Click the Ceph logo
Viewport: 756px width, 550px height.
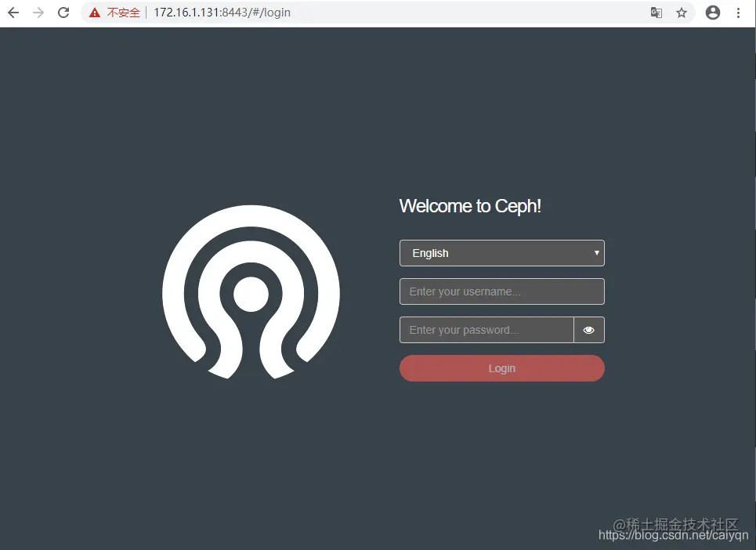tap(251, 292)
